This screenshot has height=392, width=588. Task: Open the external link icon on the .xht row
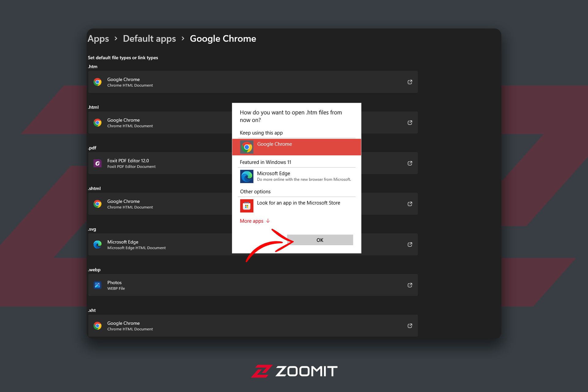coord(410,326)
